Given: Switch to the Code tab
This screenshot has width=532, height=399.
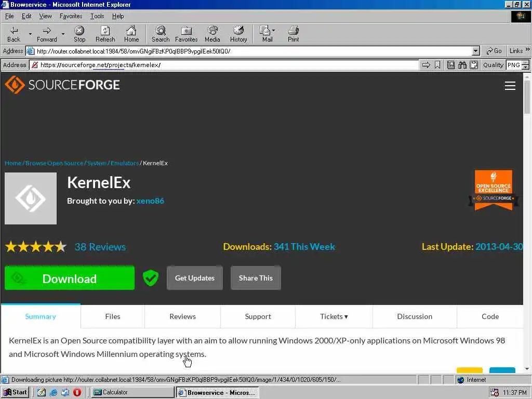Looking at the screenshot, I should click(x=490, y=316).
